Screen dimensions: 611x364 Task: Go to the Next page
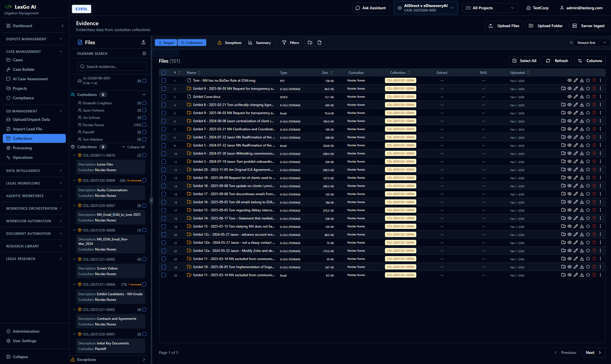[594, 353]
